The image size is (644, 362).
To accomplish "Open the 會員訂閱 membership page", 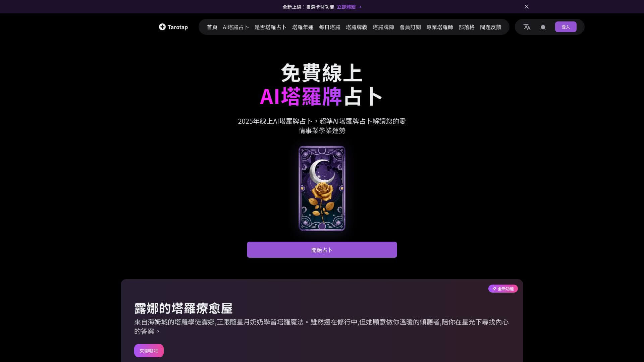I will click(x=410, y=27).
